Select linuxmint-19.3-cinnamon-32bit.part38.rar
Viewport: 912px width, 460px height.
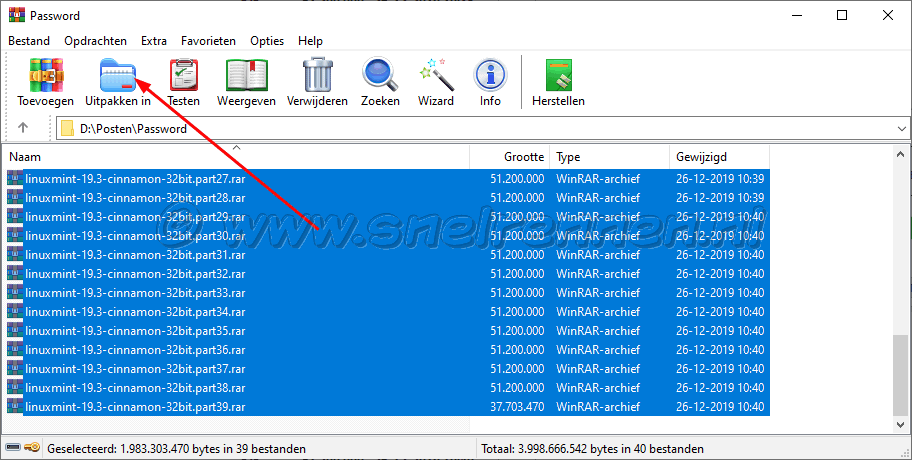135,387
